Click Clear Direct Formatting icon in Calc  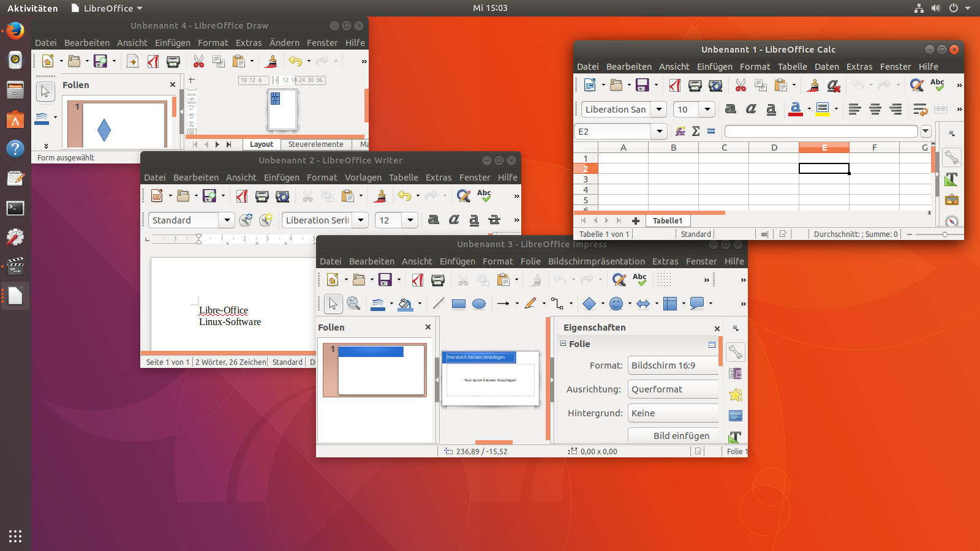click(834, 86)
